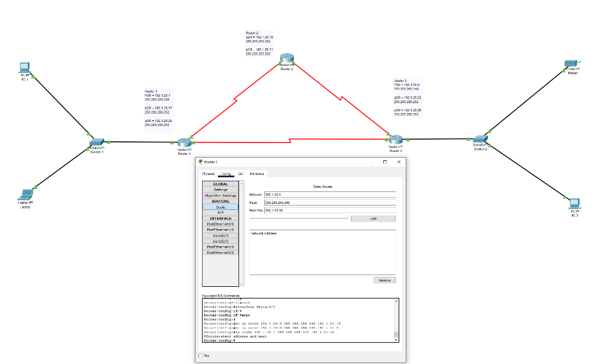The width and height of the screenshot is (603, 364).
Task: Open PC 1 in the workspace
Action: click(24, 68)
